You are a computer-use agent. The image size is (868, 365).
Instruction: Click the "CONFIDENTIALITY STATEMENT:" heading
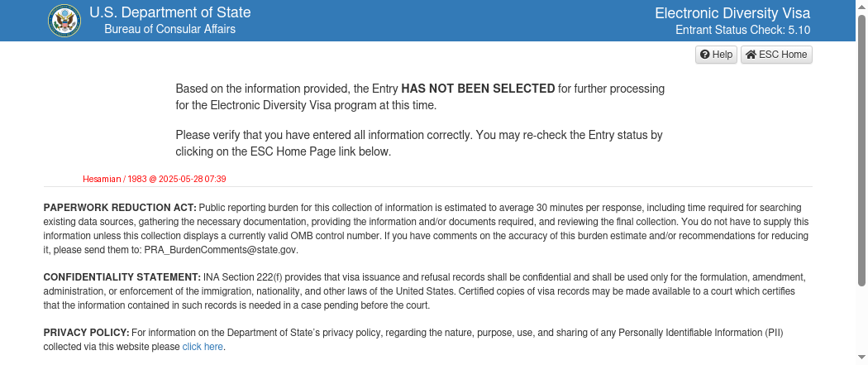pyautogui.click(x=122, y=276)
